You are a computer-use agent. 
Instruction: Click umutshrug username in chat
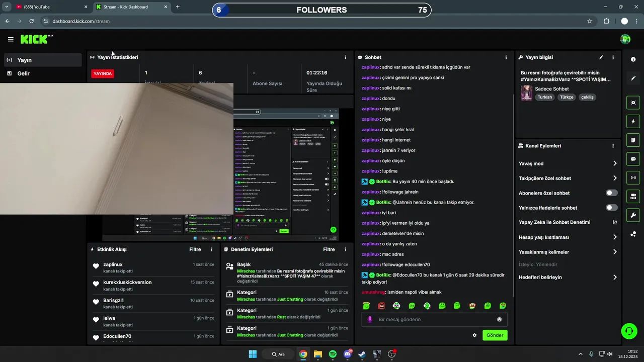pos(373,292)
